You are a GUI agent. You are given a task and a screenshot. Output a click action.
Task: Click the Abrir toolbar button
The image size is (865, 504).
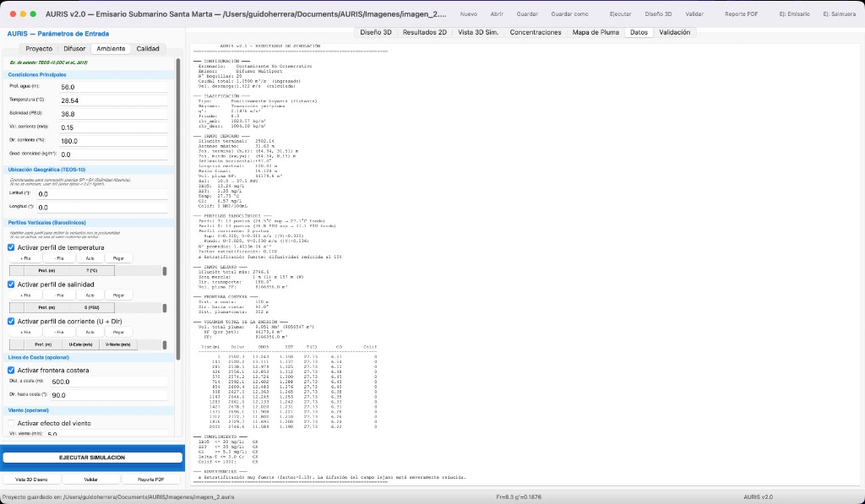coord(497,14)
